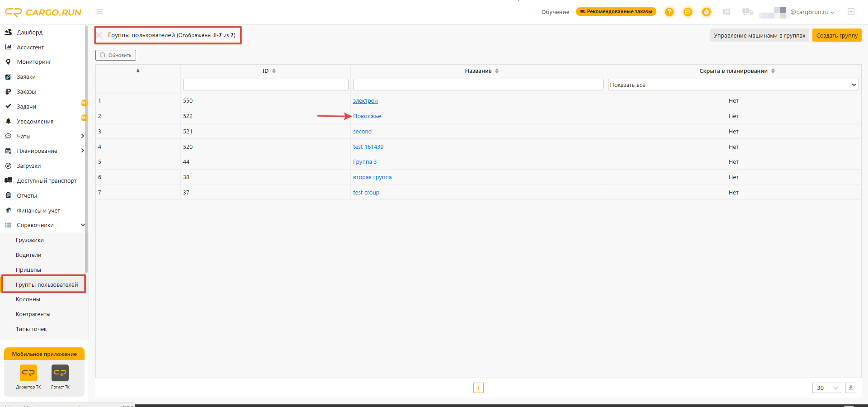Click the download export icon
The height and width of the screenshot is (407, 868).
tap(851, 388)
